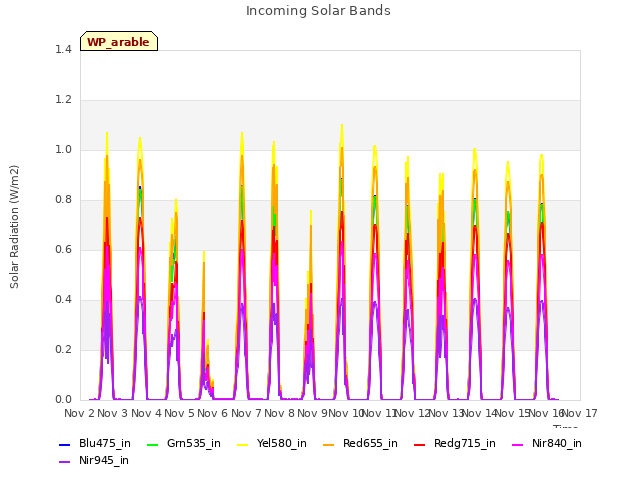Click the 0.8 y-axis tick label
Screen dimensions: 640x480
point(63,200)
